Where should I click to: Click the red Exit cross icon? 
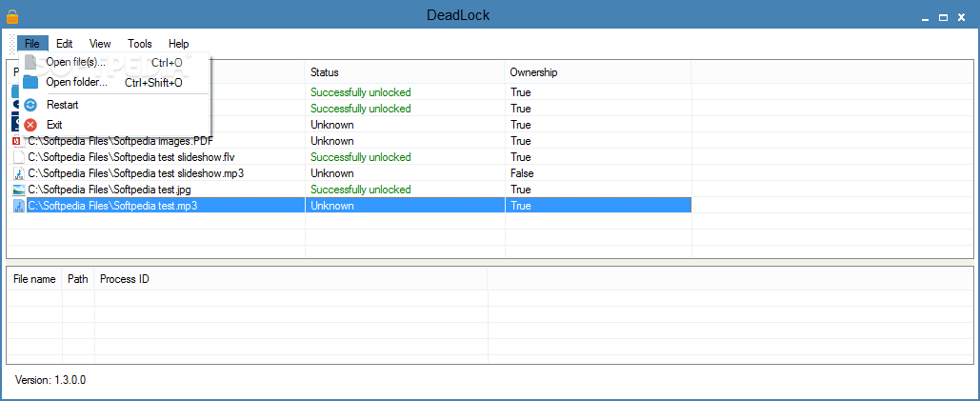click(30, 125)
